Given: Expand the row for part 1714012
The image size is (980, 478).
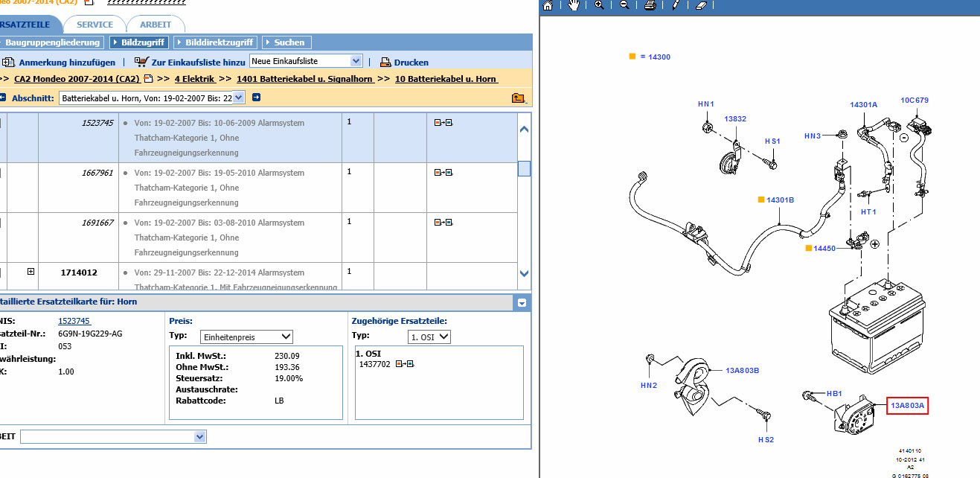Looking at the screenshot, I should [x=31, y=272].
